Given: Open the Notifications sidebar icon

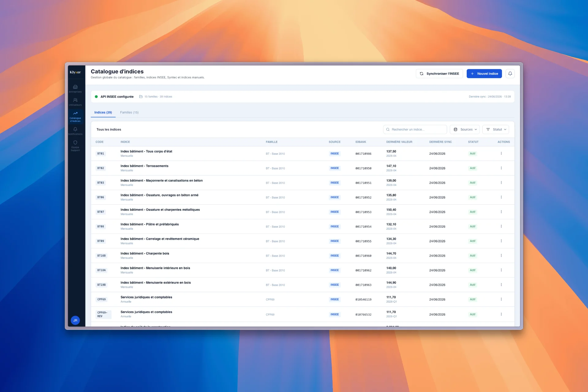Looking at the screenshot, I should pos(75,131).
